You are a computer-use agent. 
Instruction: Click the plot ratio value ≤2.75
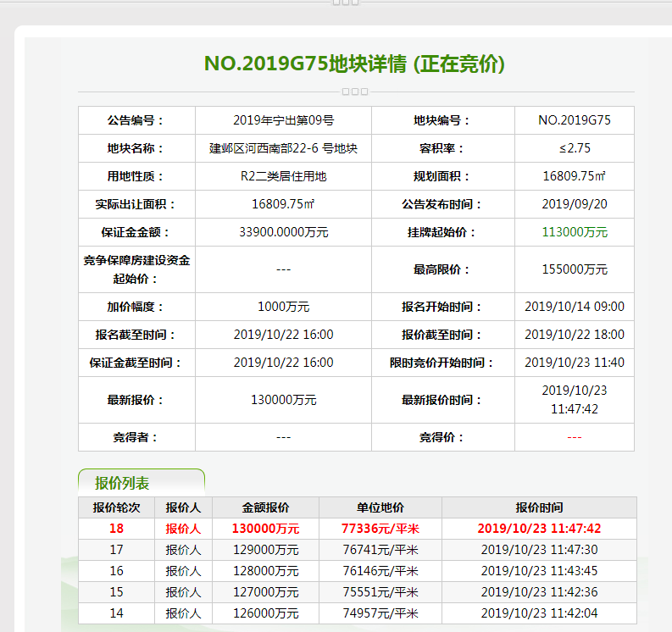pos(575,148)
